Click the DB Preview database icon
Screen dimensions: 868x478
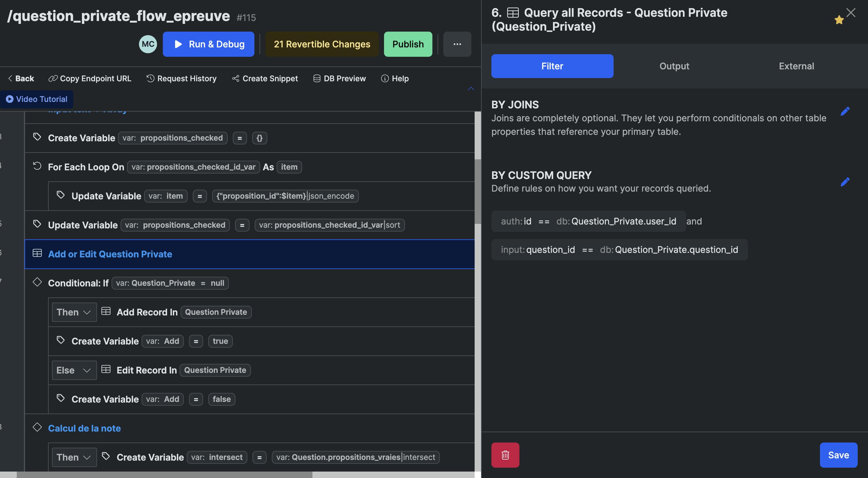[x=317, y=79]
